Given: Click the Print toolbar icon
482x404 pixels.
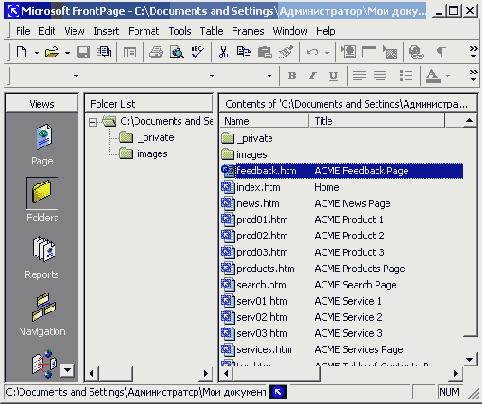Looking at the screenshot, I should [x=156, y=52].
